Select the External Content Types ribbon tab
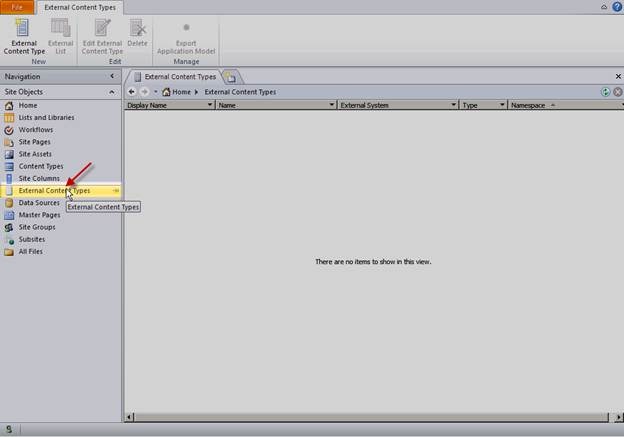 click(x=80, y=7)
